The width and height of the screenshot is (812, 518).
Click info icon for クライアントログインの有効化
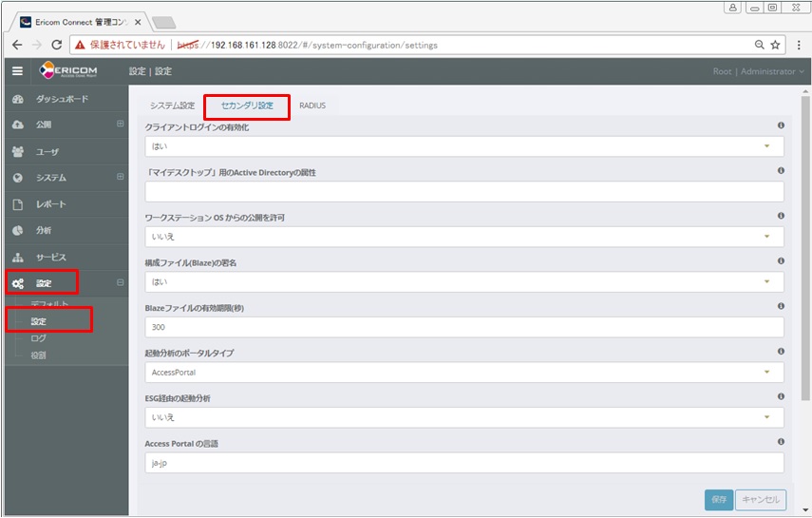[x=781, y=125]
